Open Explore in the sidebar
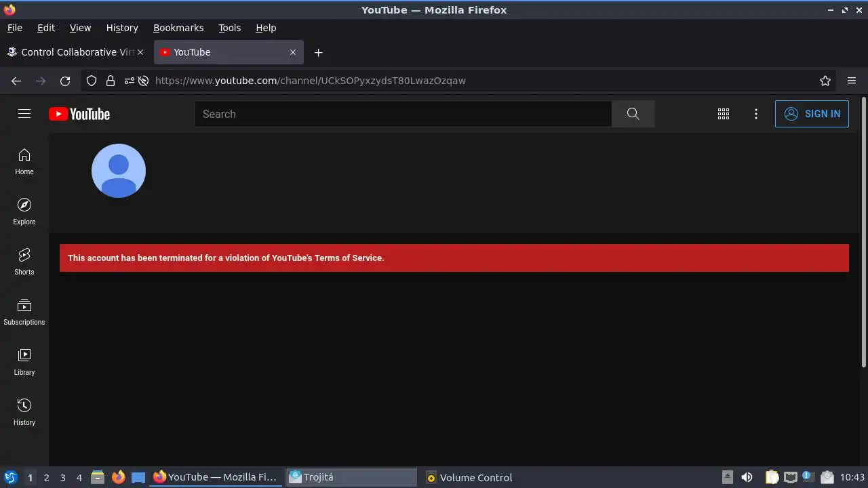The image size is (868, 488). (x=24, y=212)
